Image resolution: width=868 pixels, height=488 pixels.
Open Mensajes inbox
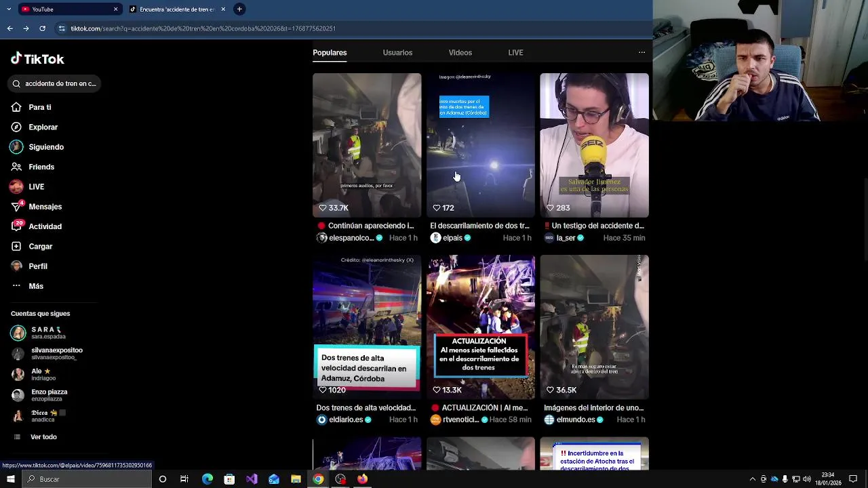(x=36, y=207)
